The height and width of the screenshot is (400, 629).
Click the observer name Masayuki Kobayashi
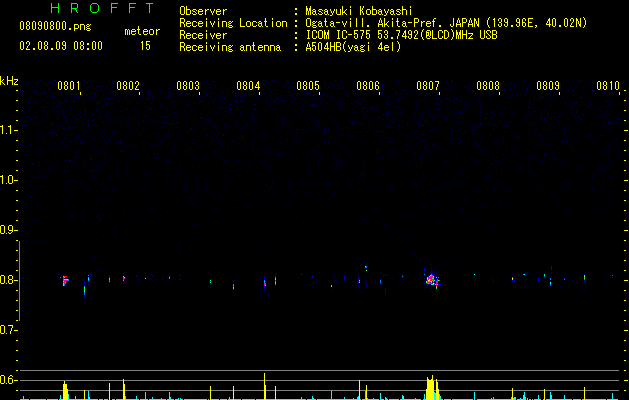pyautogui.click(x=359, y=11)
